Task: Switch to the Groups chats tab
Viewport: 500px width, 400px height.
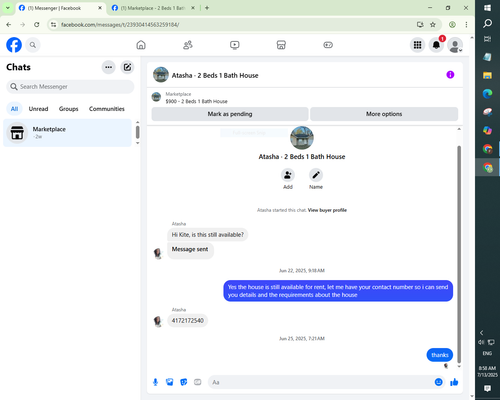Action: click(68, 109)
